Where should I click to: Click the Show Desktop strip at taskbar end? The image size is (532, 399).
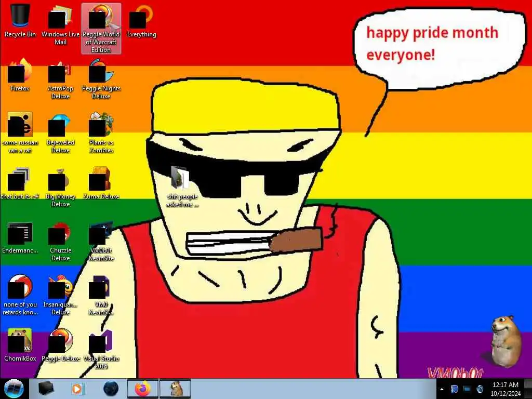[x=528, y=389]
